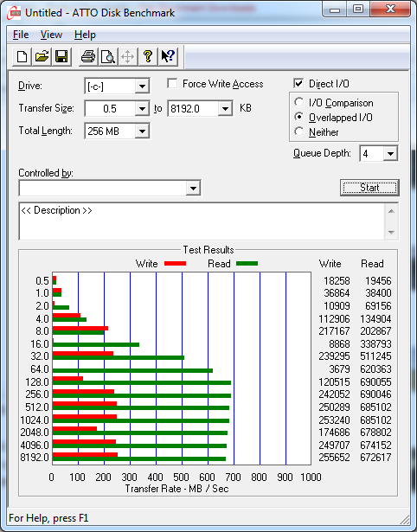Click Description box scroll up arrow
The height and width of the screenshot is (532, 417).
[391, 211]
